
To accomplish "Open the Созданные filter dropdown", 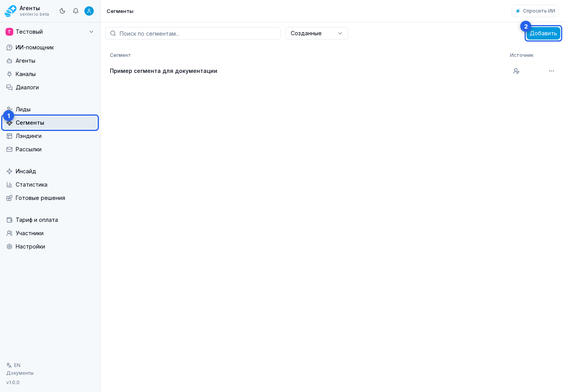I will 317,33.
